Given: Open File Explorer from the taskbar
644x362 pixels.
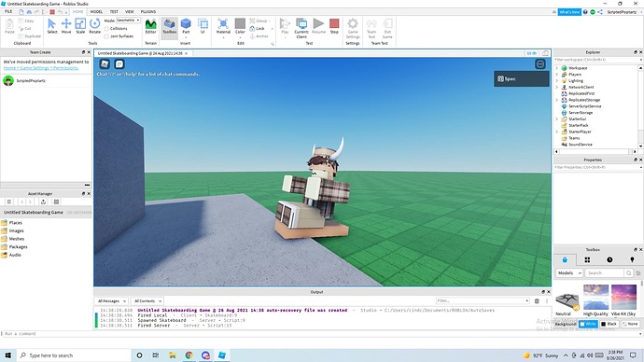Looking at the screenshot, I should pyautogui.click(x=172, y=355).
